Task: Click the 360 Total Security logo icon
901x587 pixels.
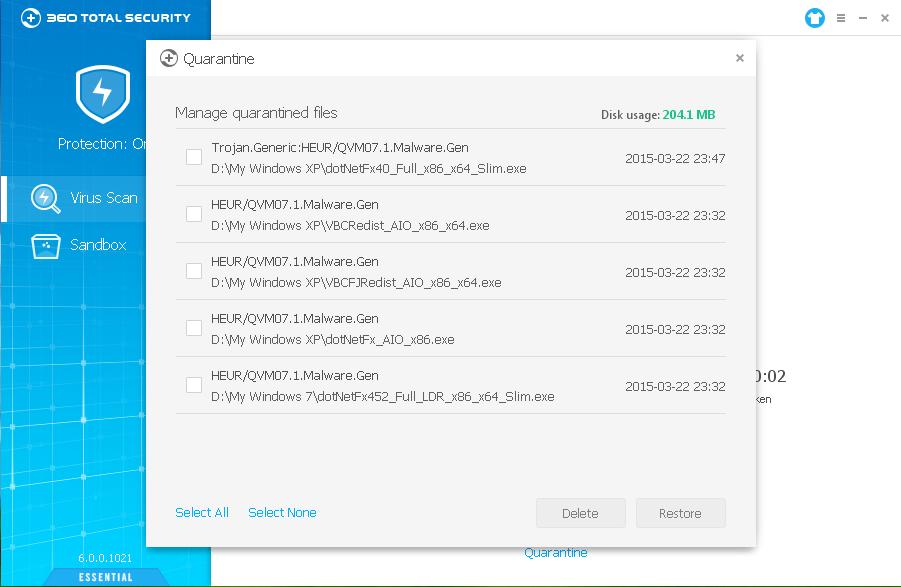Action: click(x=30, y=18)
